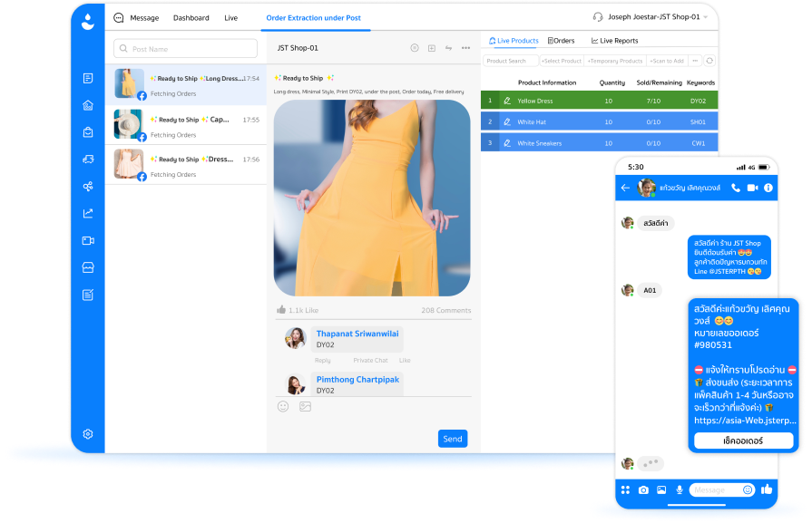Open the edit list icon in the sidebar

[x=88, y=295]
